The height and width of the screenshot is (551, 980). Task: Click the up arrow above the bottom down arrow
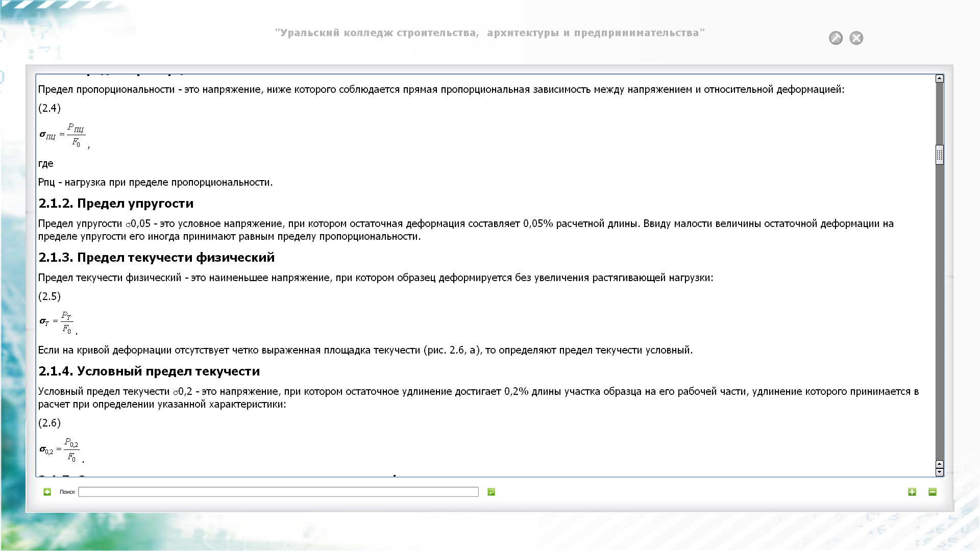click(x=940, y=464)
